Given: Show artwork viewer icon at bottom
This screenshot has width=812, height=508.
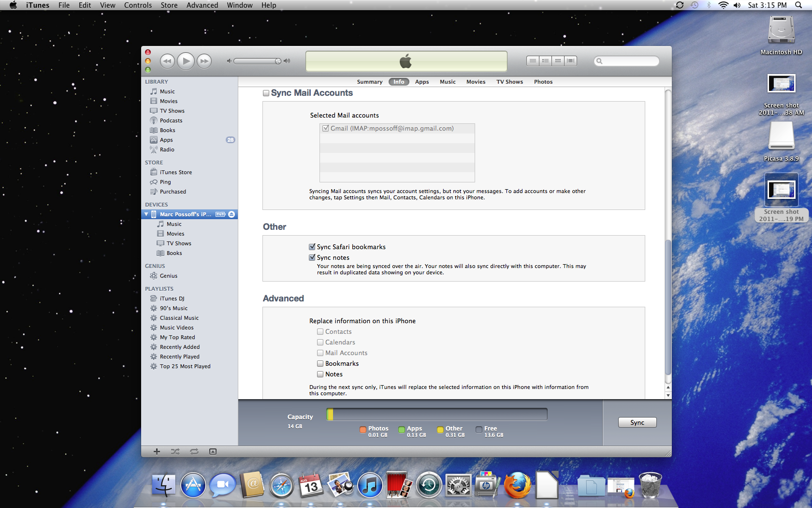Looking at the screenshot, I should [213, 451].
